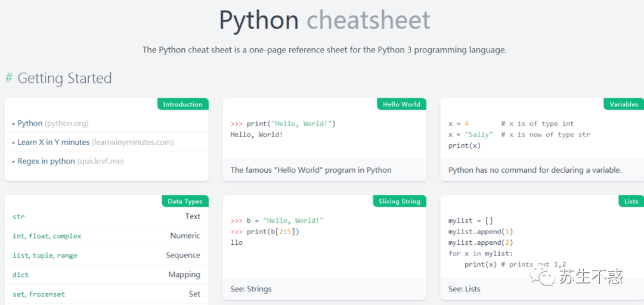Viewport: 644px width, 305px height.
Task: Click the int, float, complex row
Action: (x=106, y=236)
